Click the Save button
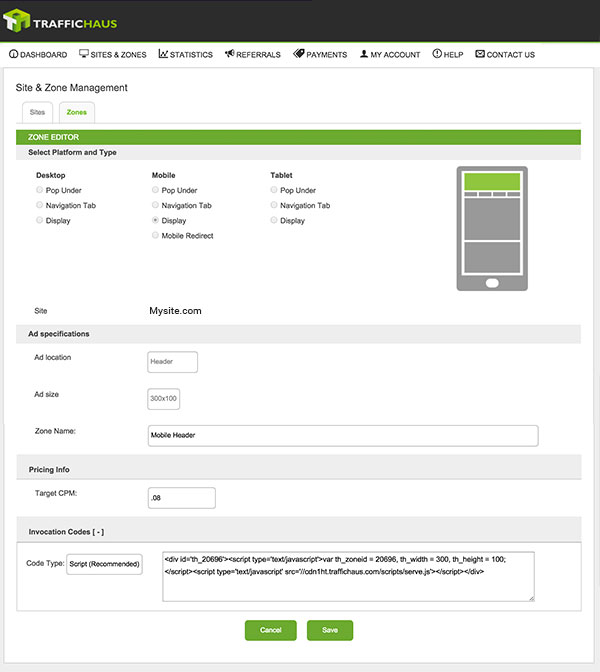600x672 pixels. pos(330,630)
